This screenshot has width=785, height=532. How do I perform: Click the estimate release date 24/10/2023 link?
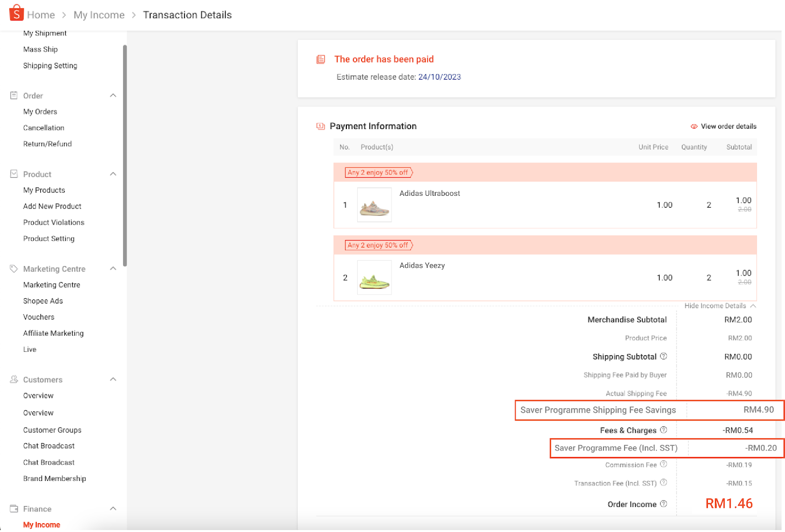(439, 77)
